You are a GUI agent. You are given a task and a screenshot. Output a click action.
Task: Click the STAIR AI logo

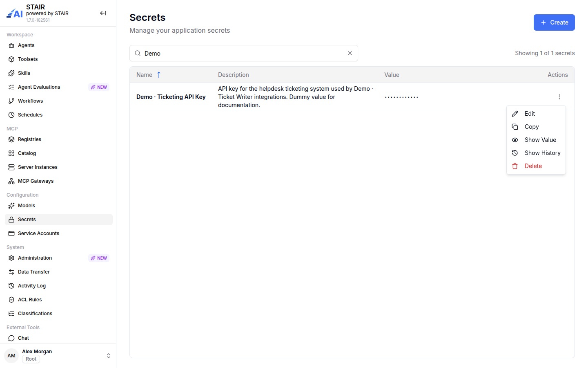pos(15,13)
